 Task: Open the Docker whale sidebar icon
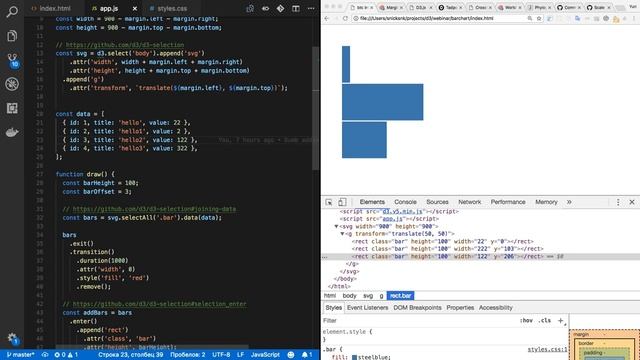[12, 132]
